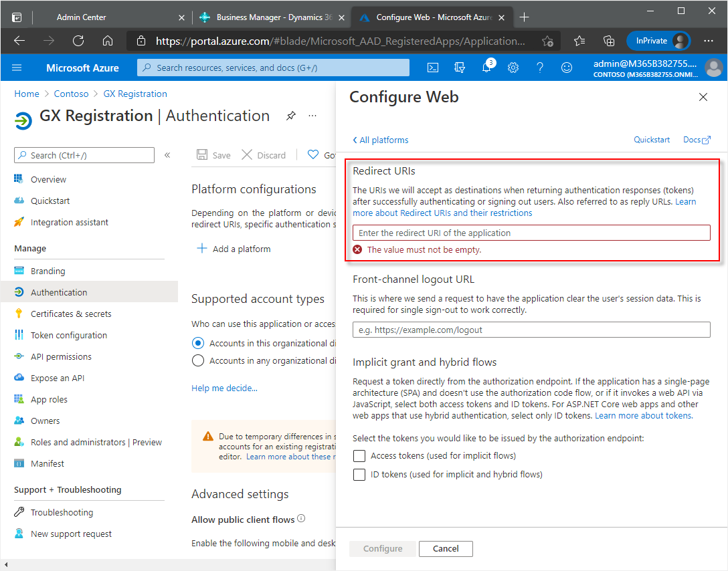Close the Configure Web panel
Image resolution: width=728 pixels, height=571 pixels.
click(x=703, y=97)
